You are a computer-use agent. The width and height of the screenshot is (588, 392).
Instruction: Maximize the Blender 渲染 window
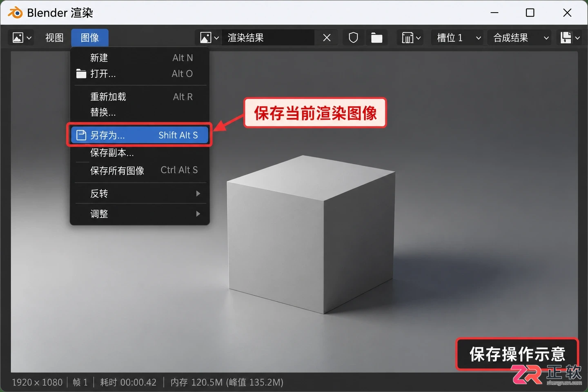pyautogui.click(x=530, y=13)
